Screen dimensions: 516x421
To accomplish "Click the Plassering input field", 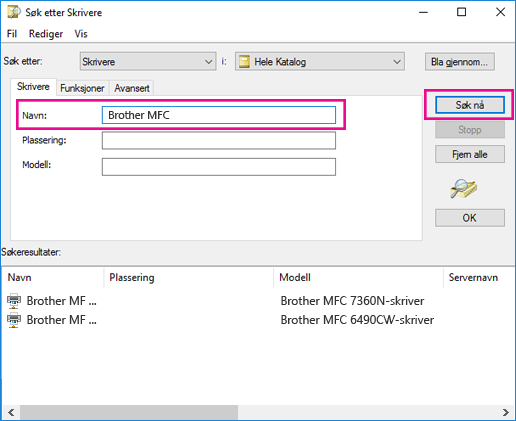I will pos(219,140).
